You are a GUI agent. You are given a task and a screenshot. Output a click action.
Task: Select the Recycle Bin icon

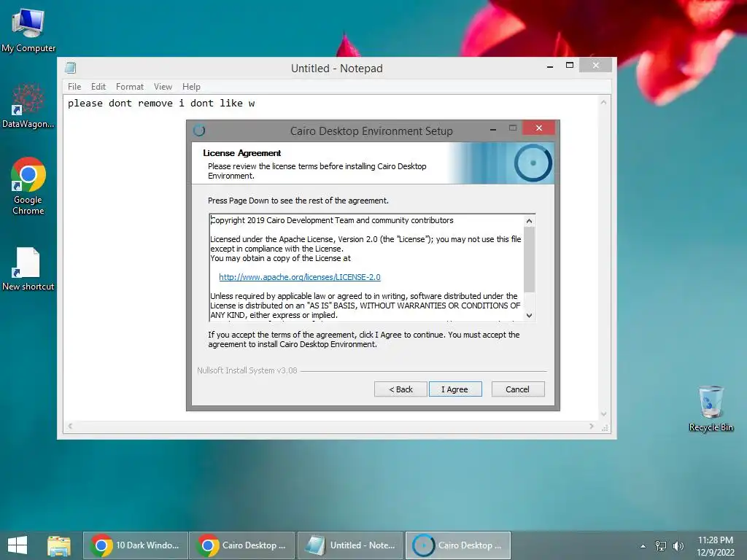[x=711, y=408]
